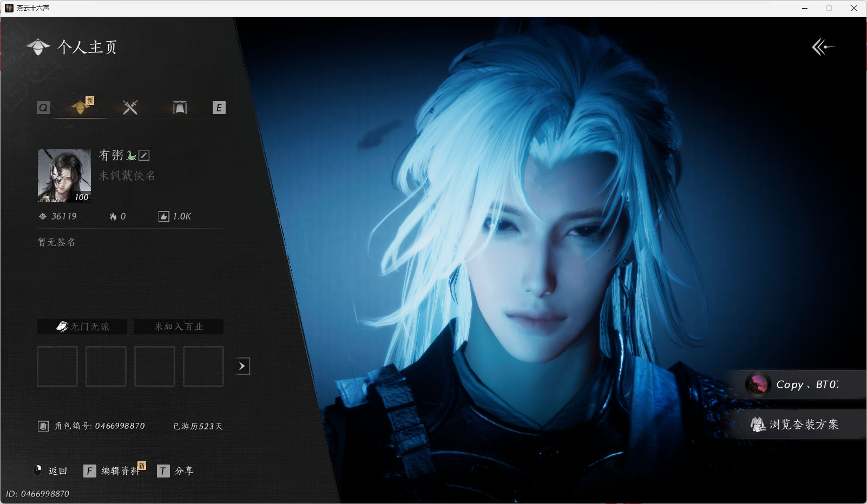Click the player name 有粥
Image resolution: width=867 pixels, height=504 pixels.
tap(111, 155)
